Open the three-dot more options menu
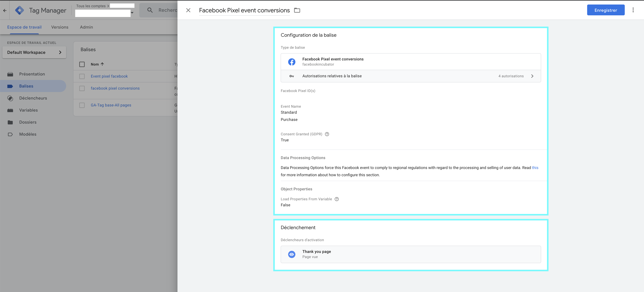Viewport: 644px width, 292px height. click(633, 10)
